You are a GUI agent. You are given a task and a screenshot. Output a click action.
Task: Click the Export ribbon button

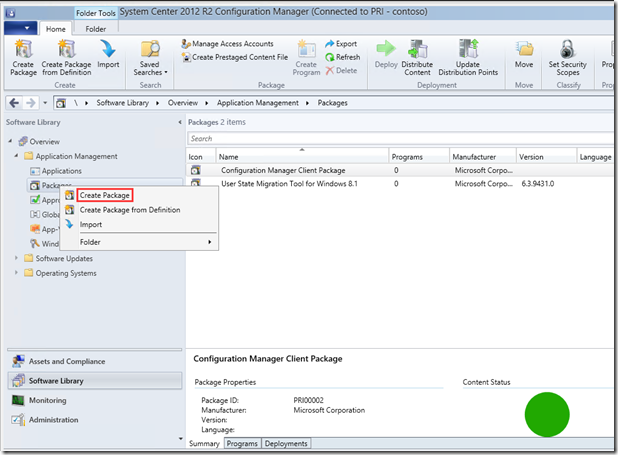tap(341, 44)
